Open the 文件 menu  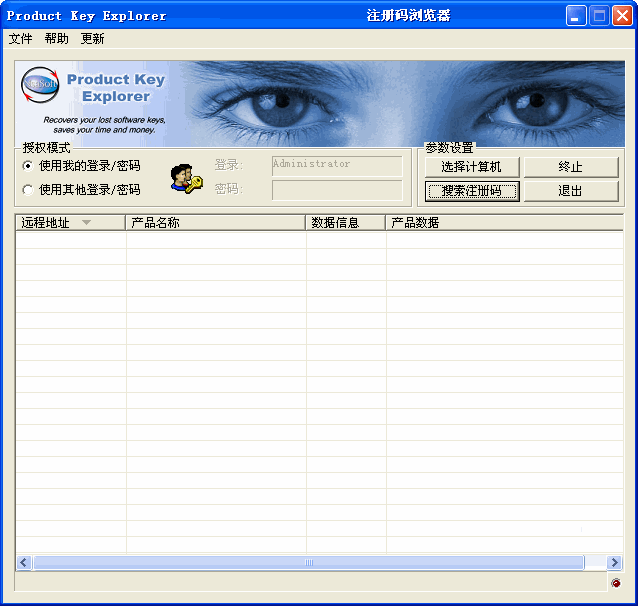(20, 39)
